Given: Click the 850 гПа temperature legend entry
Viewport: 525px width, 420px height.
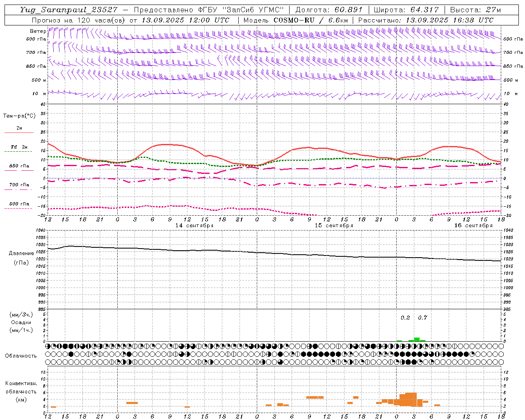Looking at the screenshot, I should click(19, 166).
